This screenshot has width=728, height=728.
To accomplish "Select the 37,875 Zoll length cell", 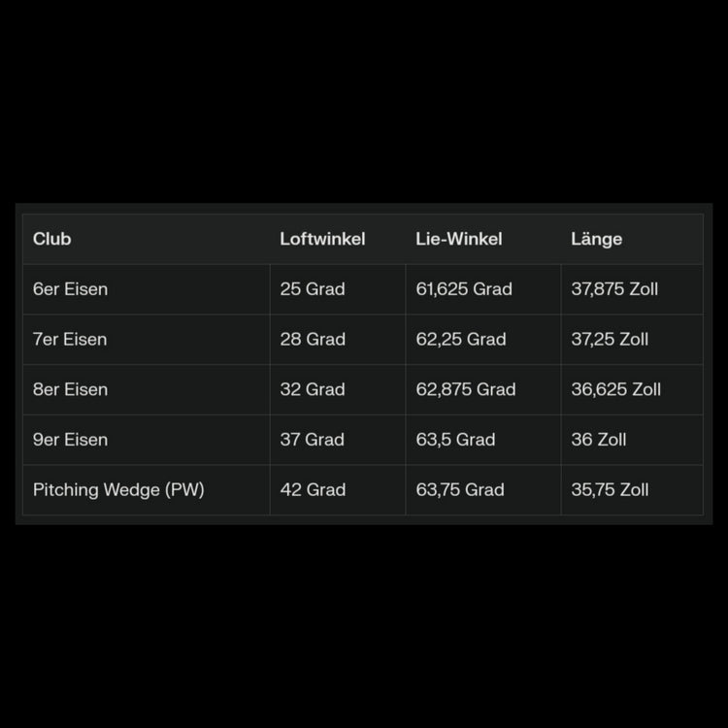I will pos(614,289).
